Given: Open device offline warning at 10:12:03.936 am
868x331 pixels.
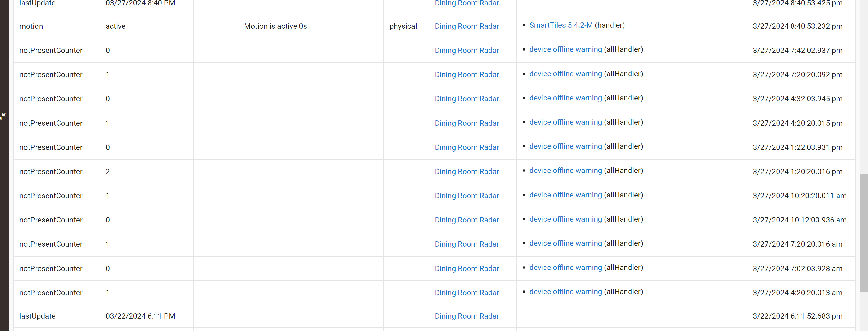Looking at the screenshot, I should tap(565, 219).
